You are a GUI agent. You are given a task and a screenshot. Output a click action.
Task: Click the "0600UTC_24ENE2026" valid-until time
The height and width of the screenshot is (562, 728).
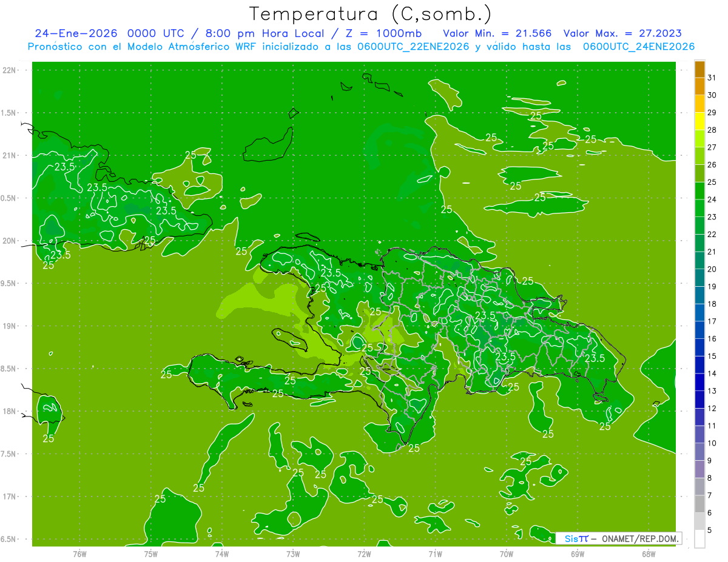pyautogui.click(x=639, y=47)
